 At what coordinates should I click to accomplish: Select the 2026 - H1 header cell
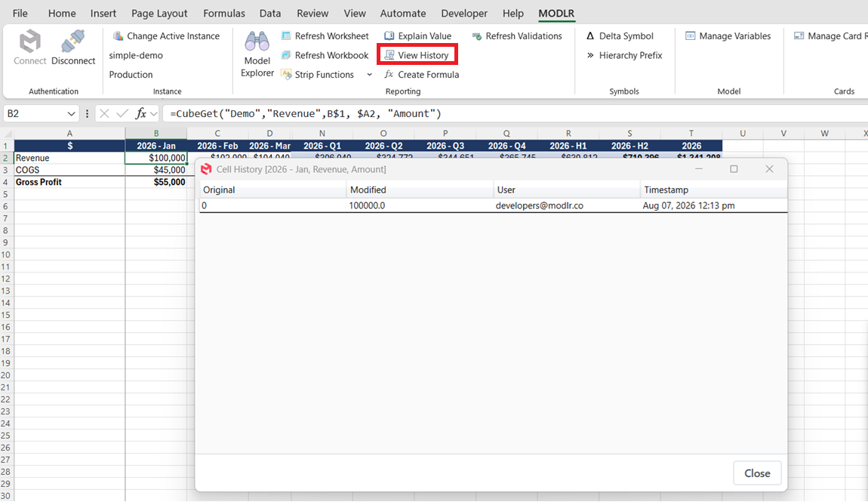point(568,146)
